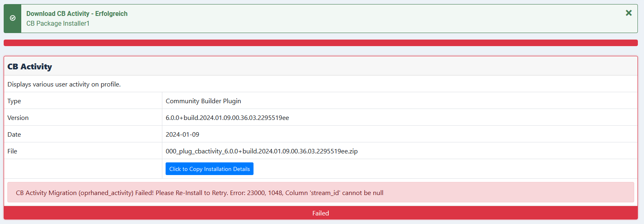
Task: Click the 'Version' row label
Action: pyautogui.click(x=18, y=118)
